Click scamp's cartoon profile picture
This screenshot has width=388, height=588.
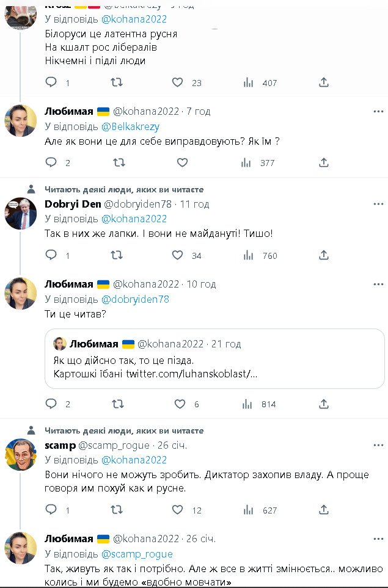tap(21, 454)
